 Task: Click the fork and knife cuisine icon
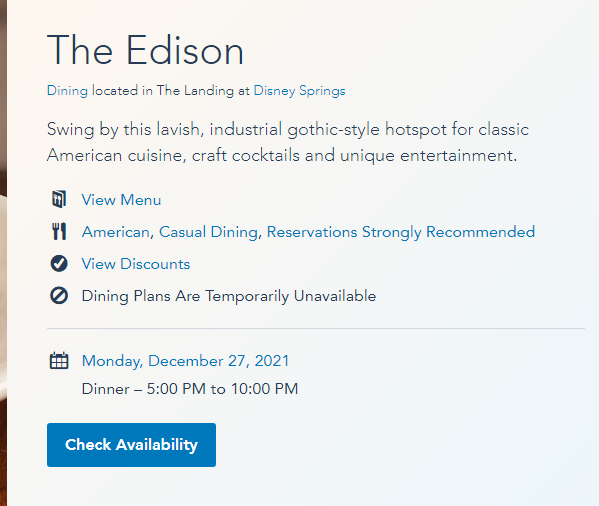point(59,231)
